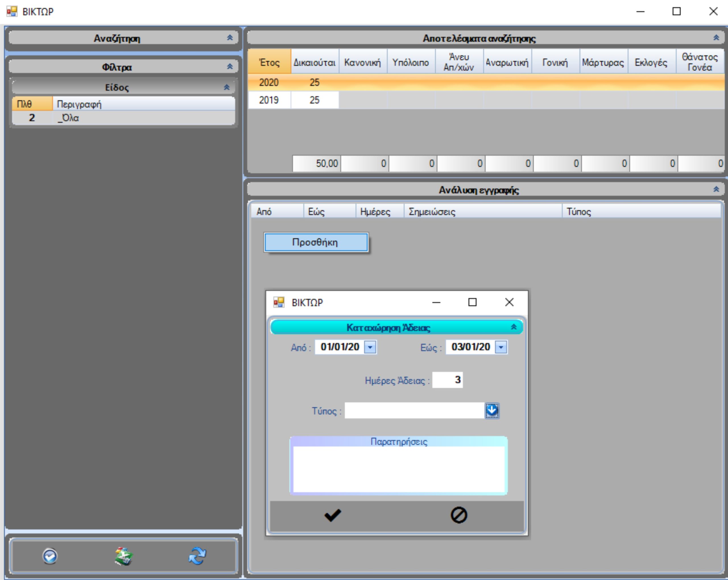Image resolution: width=728 pixels, height=580 pixels.
Task: Click the Προσθήκη button
Action: click(316, 242)
